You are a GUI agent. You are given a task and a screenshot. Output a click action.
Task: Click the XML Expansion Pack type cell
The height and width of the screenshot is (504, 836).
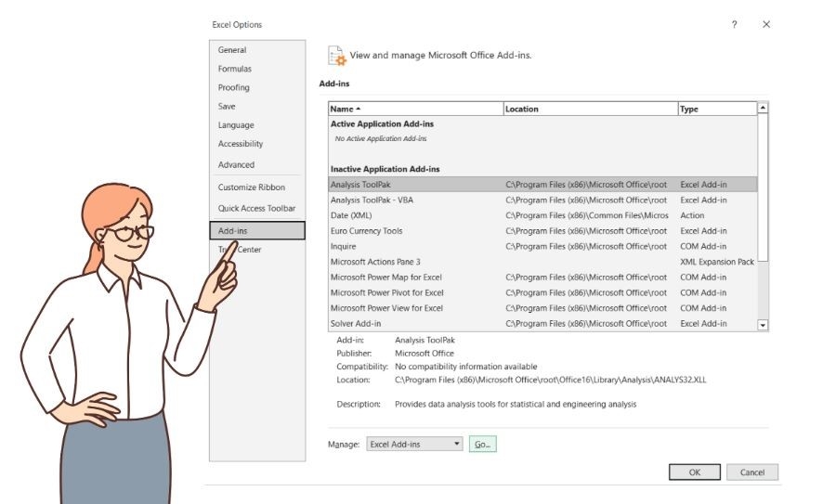(x=717, y=262)
